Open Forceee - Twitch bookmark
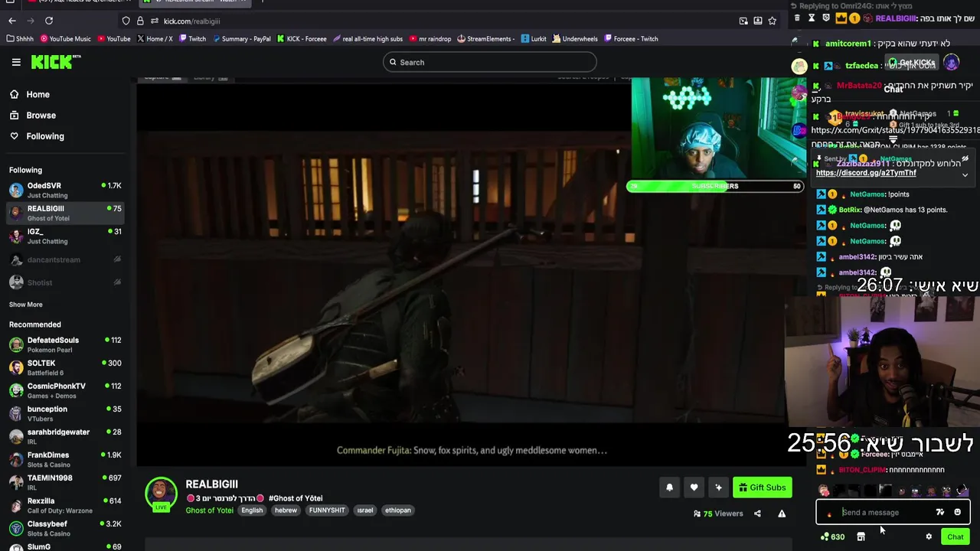This screenshot has width=980, height=551. [631, 39]
